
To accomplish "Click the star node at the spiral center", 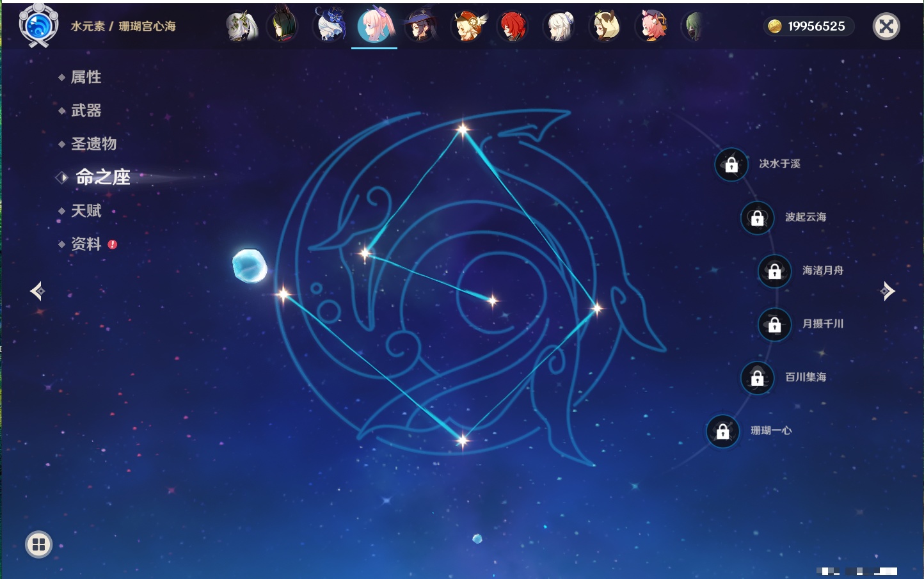I will [492, 300].
